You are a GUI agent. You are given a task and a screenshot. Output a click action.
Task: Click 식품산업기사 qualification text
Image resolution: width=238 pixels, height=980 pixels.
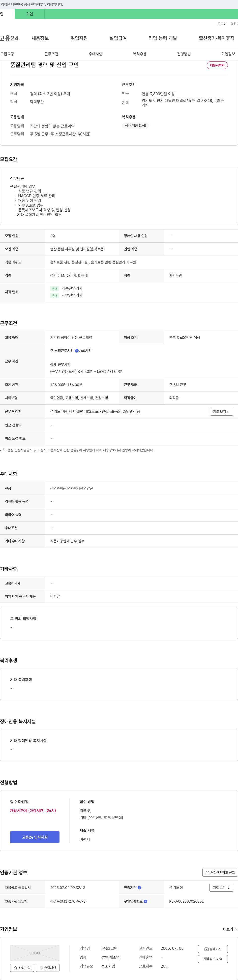72,288
